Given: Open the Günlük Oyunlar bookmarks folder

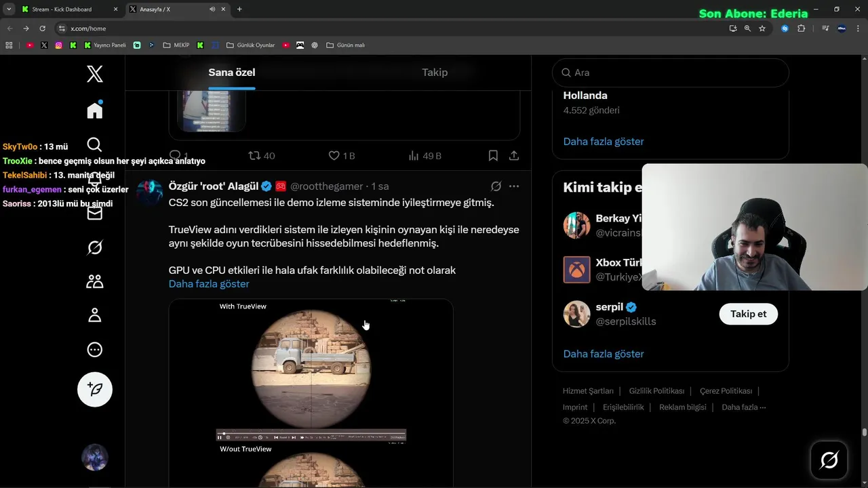Looking at the screenshot, I should (250, 45).
